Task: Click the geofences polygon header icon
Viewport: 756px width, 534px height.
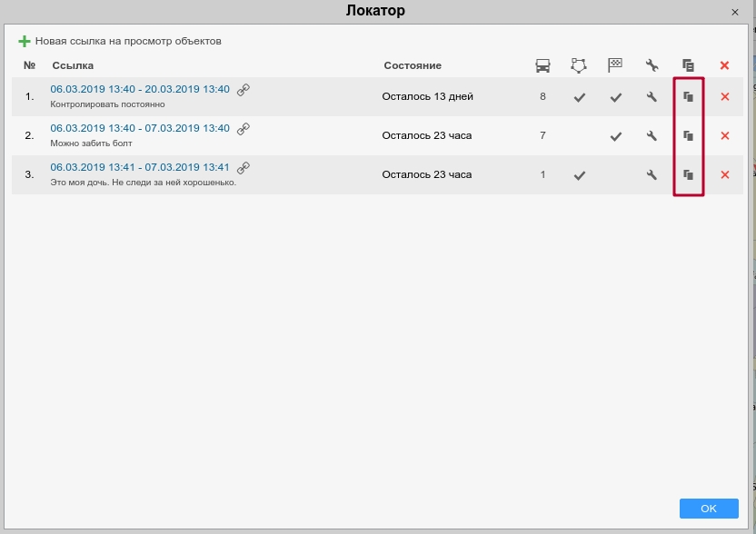Action: coord(579,64)
